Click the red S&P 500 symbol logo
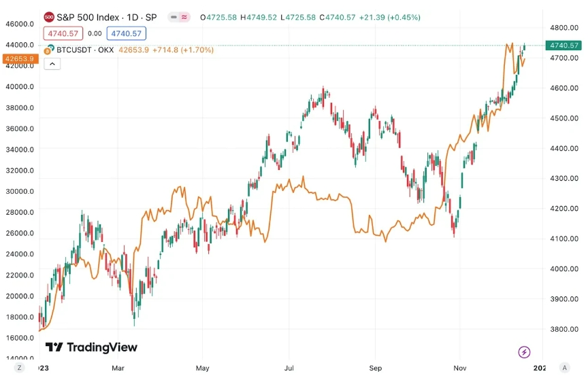Screen dimensions: 588x380 coord(49,17)
